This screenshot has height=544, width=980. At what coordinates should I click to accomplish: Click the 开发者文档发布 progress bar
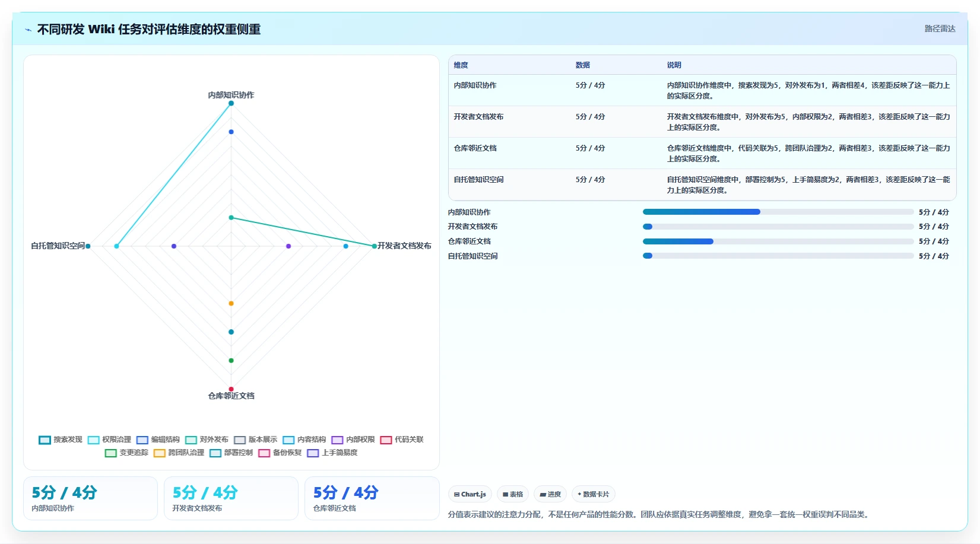(778, 227)
